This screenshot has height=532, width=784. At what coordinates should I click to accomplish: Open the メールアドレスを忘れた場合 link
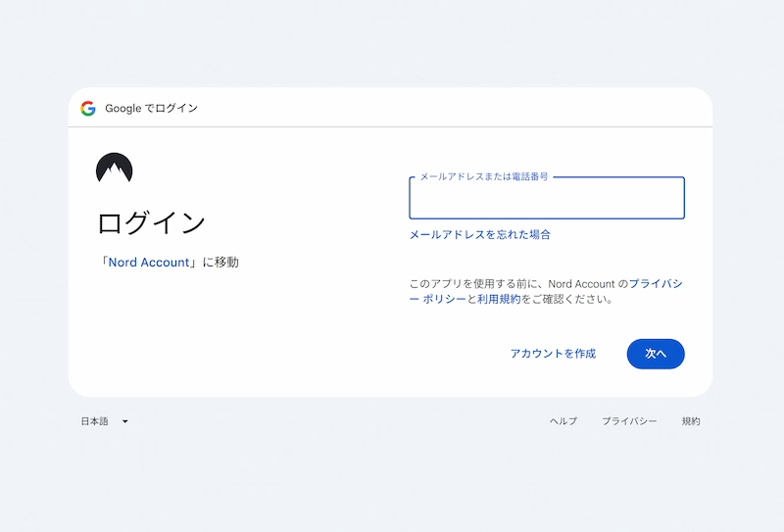tap(479, 234)
